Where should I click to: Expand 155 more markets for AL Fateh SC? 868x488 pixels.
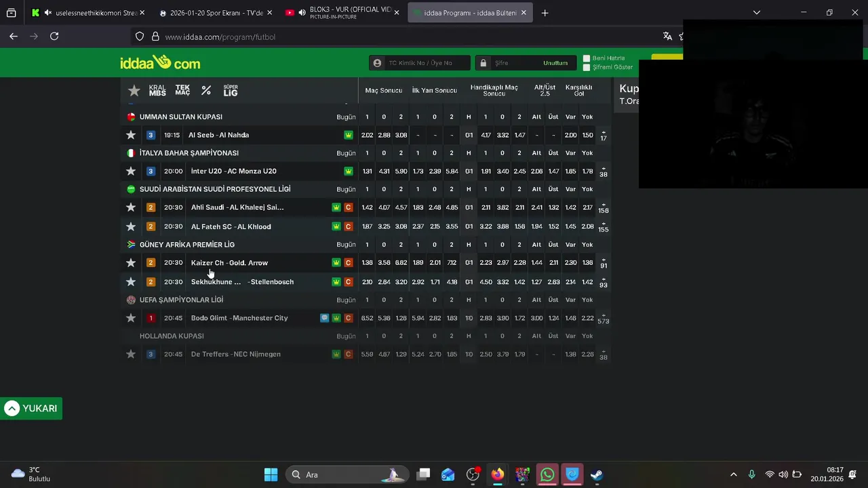click(x=604, y=227)
